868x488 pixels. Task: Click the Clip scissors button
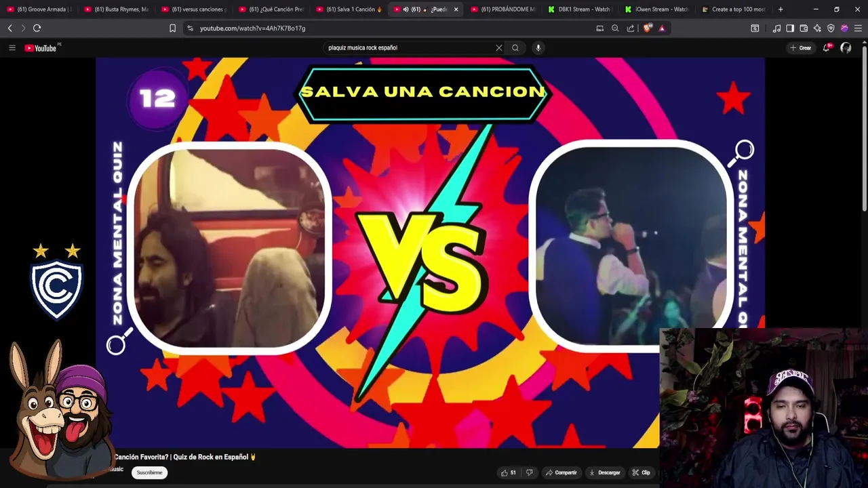[642, 472]
